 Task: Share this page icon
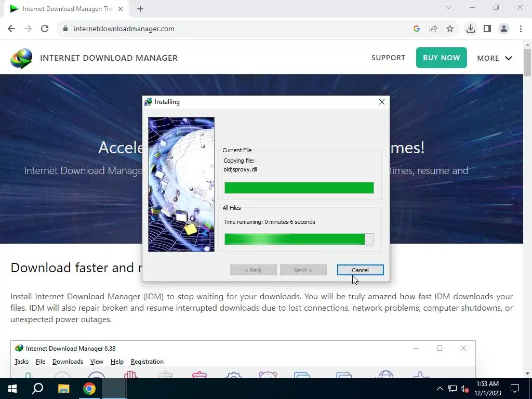pyautogui.click(x=433, y=29)
